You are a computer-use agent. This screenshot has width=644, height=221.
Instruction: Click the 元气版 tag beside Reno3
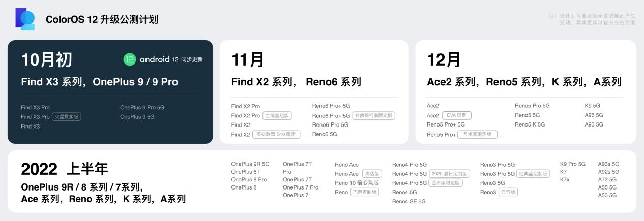point(508,192)
